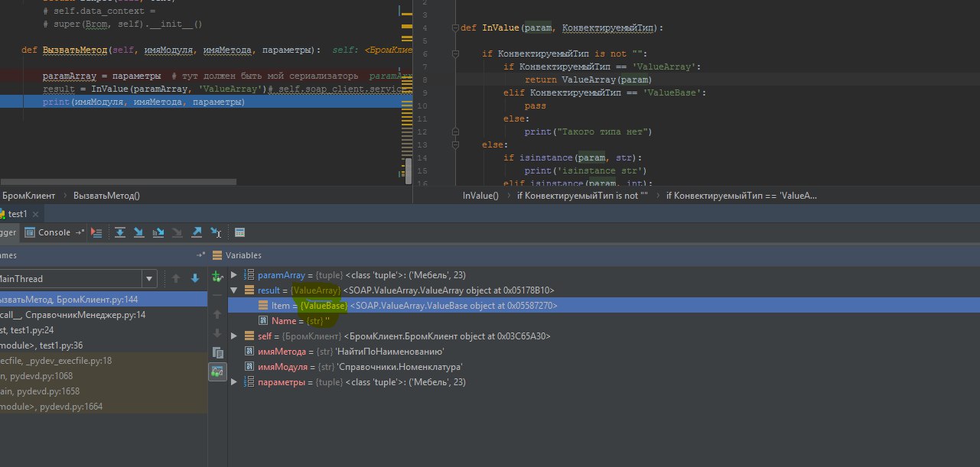Screen dimensions: 980x467
Task: Click ВызватьМетод() in the breadcrumb bar
Action: pyautogui.click(x=106, y=196)
